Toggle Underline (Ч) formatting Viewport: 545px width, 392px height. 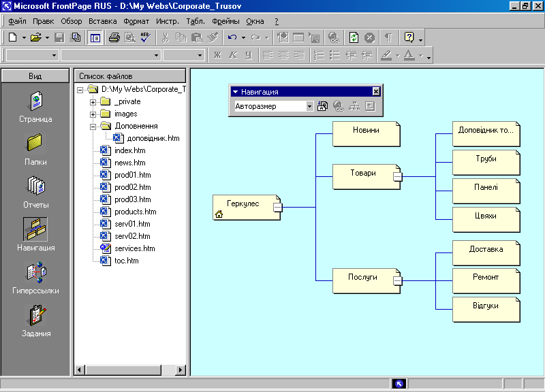(249, 55)
